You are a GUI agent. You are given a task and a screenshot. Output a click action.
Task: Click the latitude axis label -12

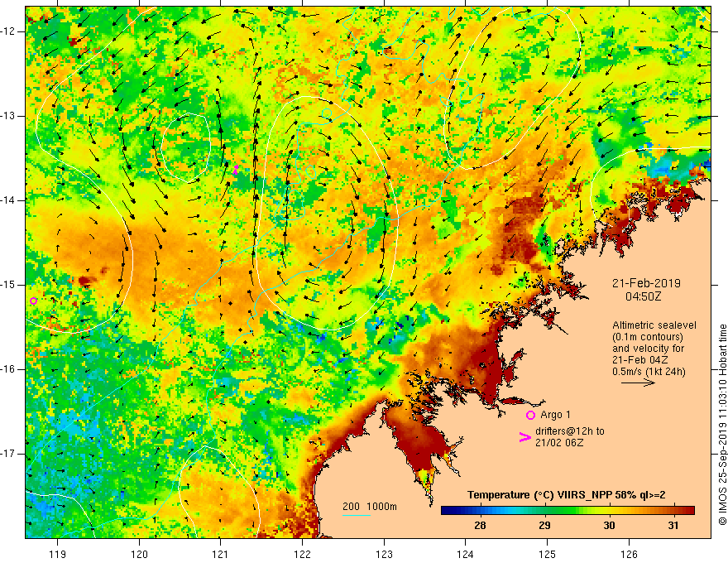tap(9, 31)
